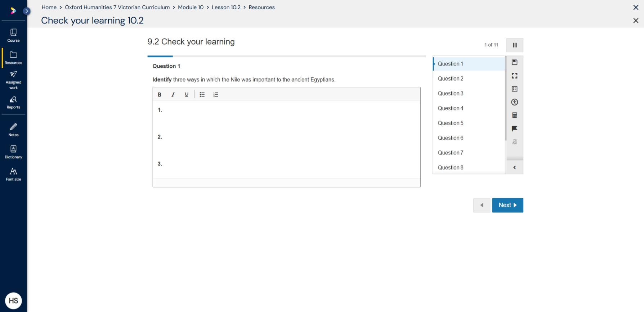Open Oxford Humanities 7 Victorian Curriculum breadcrumb
This screenshot has height=312, width=644.
click(x=117, y=7)
